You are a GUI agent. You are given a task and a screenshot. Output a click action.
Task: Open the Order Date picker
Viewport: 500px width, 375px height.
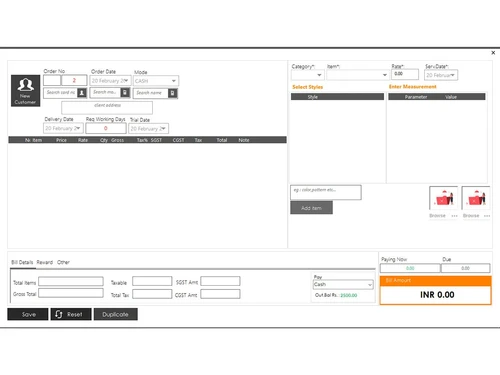pos(110,81)
